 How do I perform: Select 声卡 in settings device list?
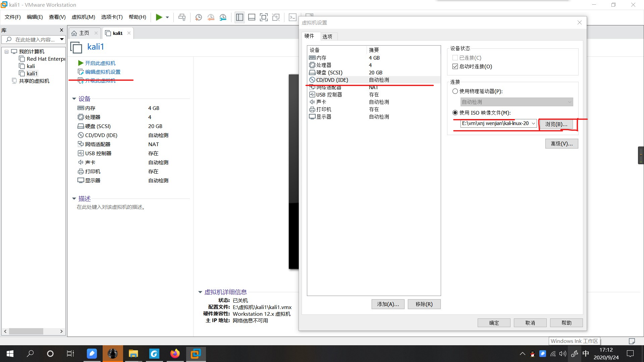pyautogui.click(x=374, y=102)
